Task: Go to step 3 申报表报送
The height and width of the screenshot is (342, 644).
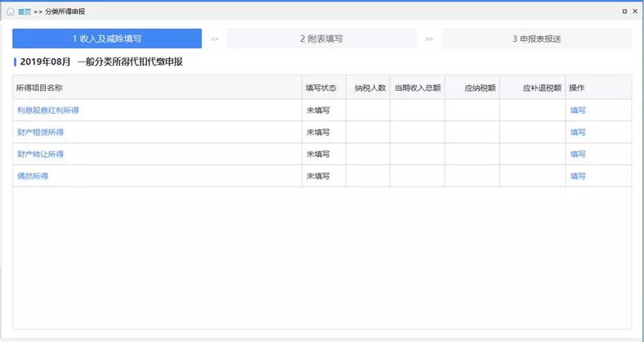Action: coord(536,39)
